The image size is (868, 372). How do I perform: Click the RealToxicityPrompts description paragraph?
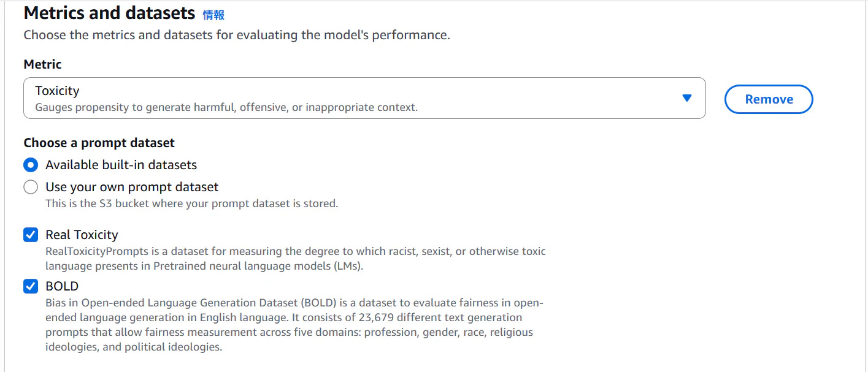(x=295, y=259)
